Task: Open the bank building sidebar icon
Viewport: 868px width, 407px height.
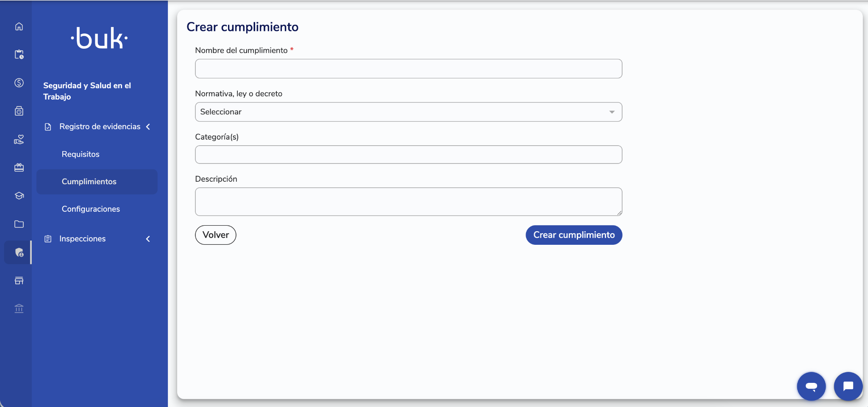Action: 19,309
